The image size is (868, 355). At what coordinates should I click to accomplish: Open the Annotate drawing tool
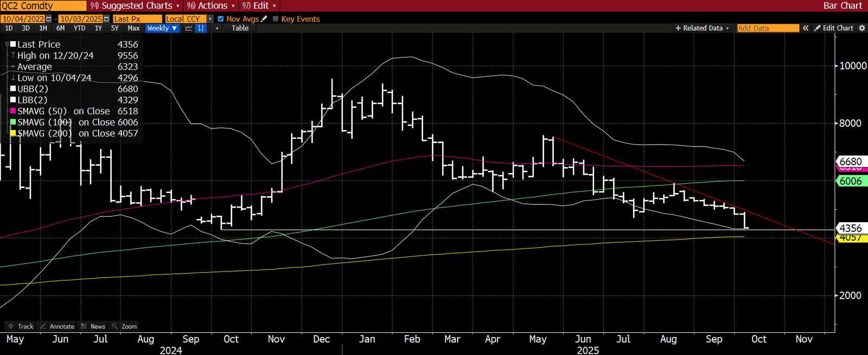click(58, 326)
